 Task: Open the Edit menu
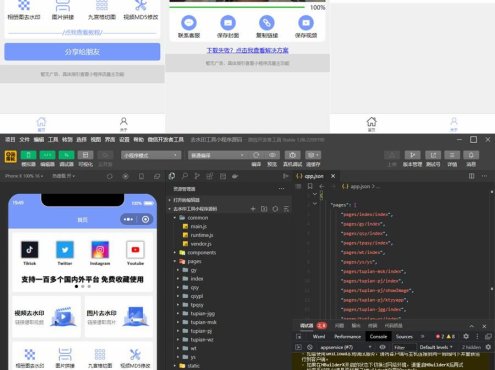click(x=39, y=140)
